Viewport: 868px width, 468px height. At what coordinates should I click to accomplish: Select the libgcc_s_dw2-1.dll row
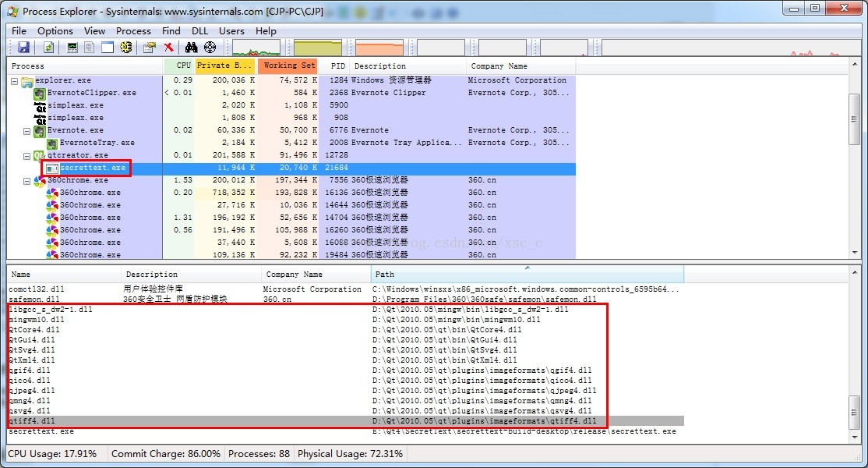pos(346,310)
